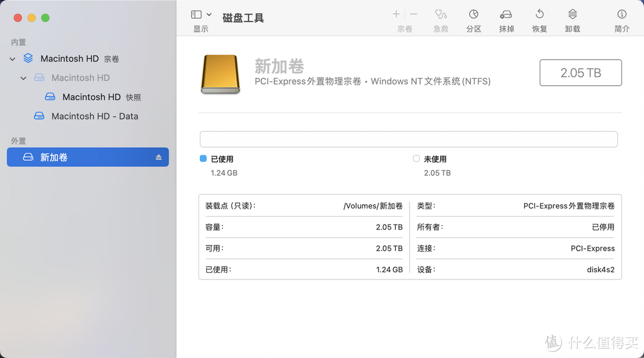Click the 急救 toolbar label

[441, 29]
